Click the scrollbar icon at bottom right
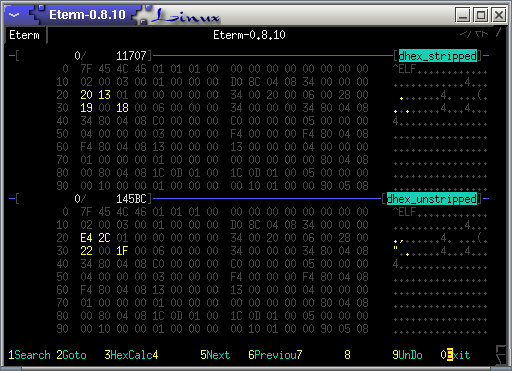The width and height of the screenshot is (512, 371). [501, 355]
